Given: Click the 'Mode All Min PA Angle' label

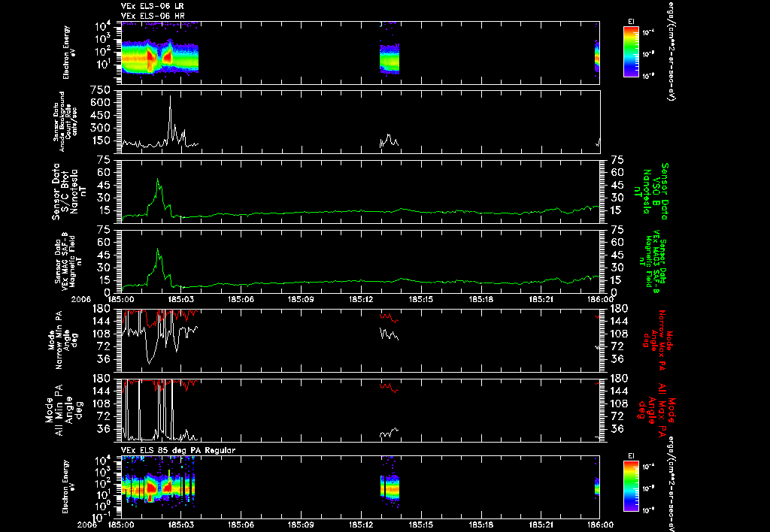Looking at the screenshot, I should 65,410.
